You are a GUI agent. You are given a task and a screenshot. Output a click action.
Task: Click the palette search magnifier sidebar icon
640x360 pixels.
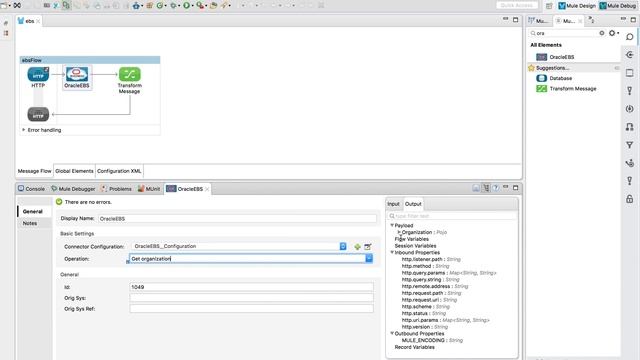[629, 37]
